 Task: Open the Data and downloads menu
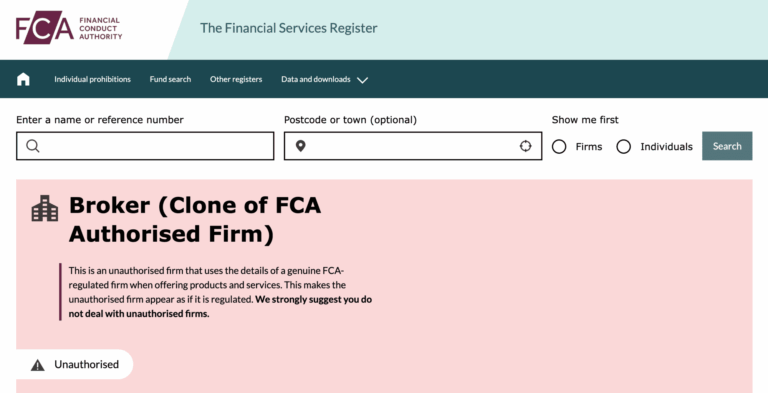tap(316, 79)
